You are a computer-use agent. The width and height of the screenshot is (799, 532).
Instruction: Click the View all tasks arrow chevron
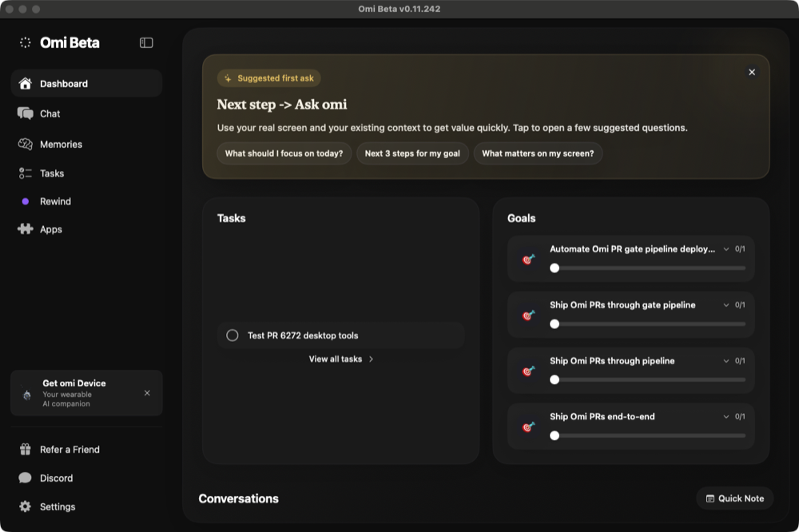click(371, 359)
